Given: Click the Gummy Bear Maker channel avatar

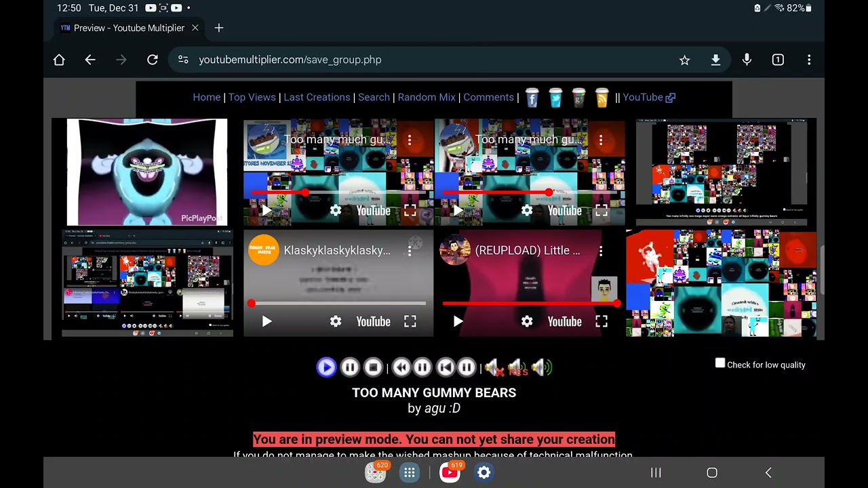Looking at the screenshot, I should point(264,250).
